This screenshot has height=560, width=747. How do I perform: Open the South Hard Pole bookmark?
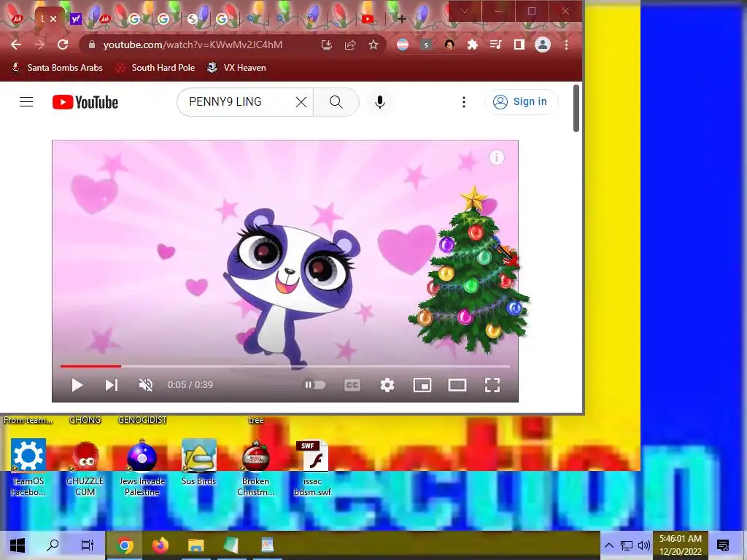[156, 68]
